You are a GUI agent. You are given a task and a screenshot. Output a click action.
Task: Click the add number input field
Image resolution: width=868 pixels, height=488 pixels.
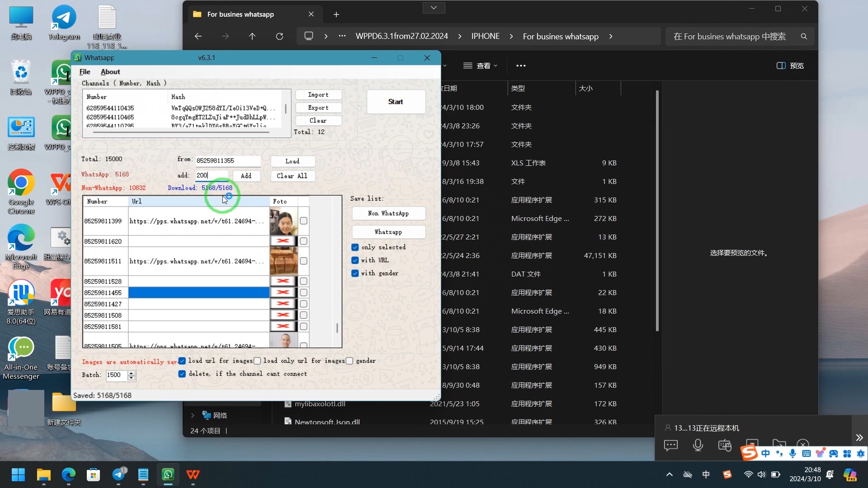pos(213,175)
